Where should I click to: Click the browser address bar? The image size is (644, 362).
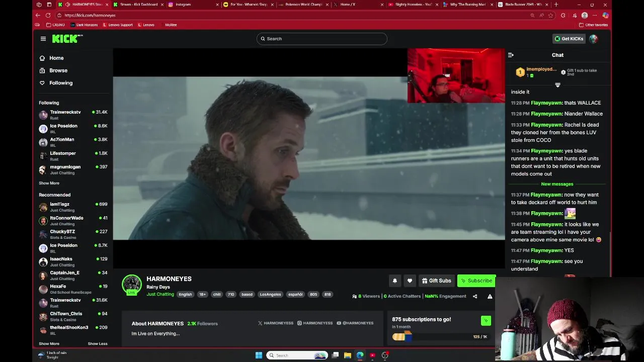(292, 15)
